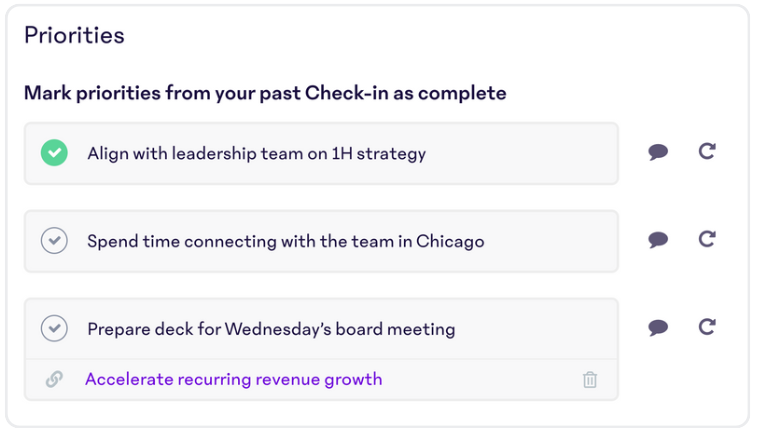758x433 pixels.
Task: Open the 'Accelerate recurring revenue growth' link
Action: click(234, 379)
